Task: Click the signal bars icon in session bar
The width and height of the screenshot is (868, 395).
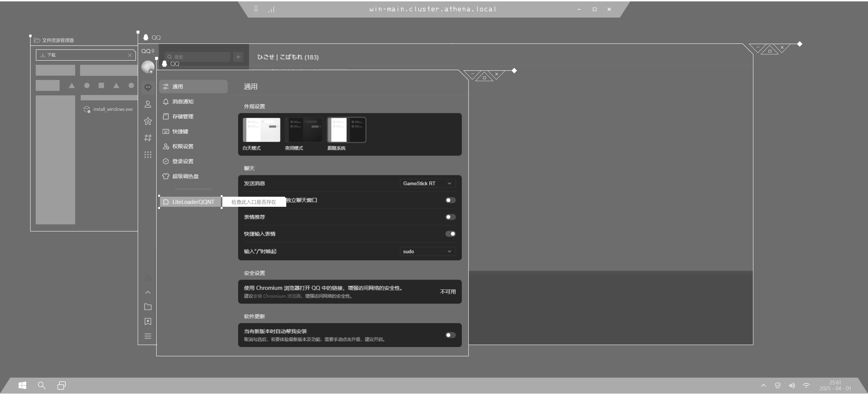Action: click(x=271, y=10)
